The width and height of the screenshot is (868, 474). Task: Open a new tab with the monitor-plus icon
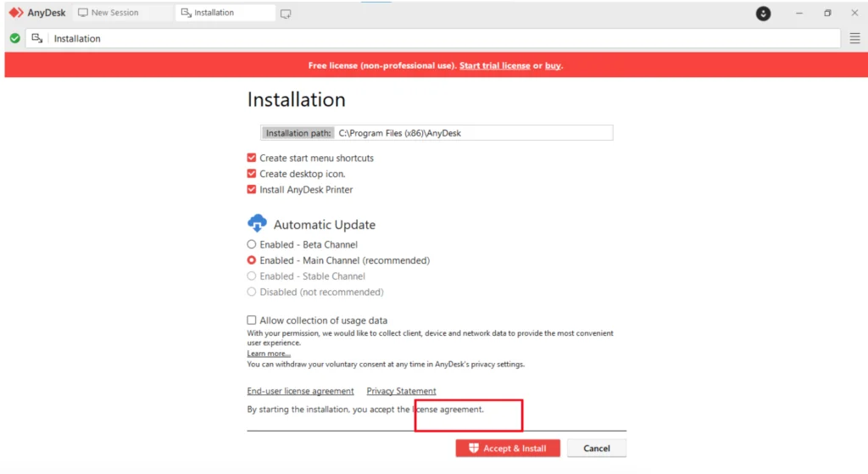(x=286, y=14)
